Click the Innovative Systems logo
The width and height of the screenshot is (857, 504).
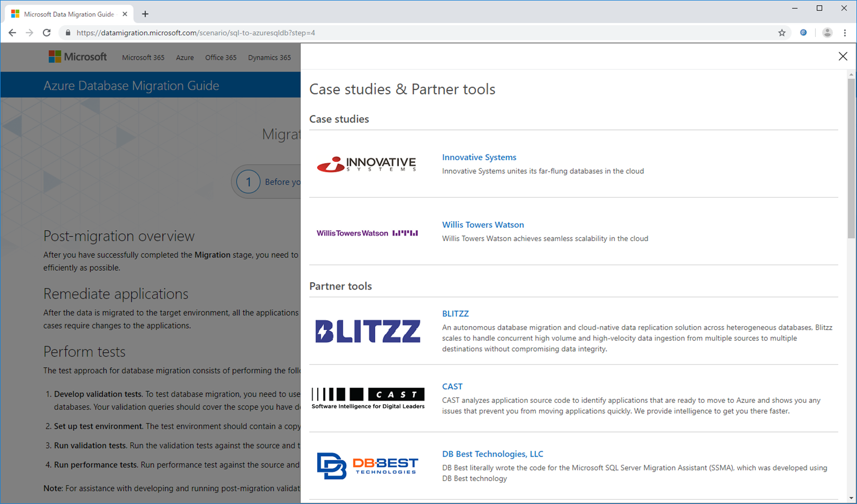366,164
